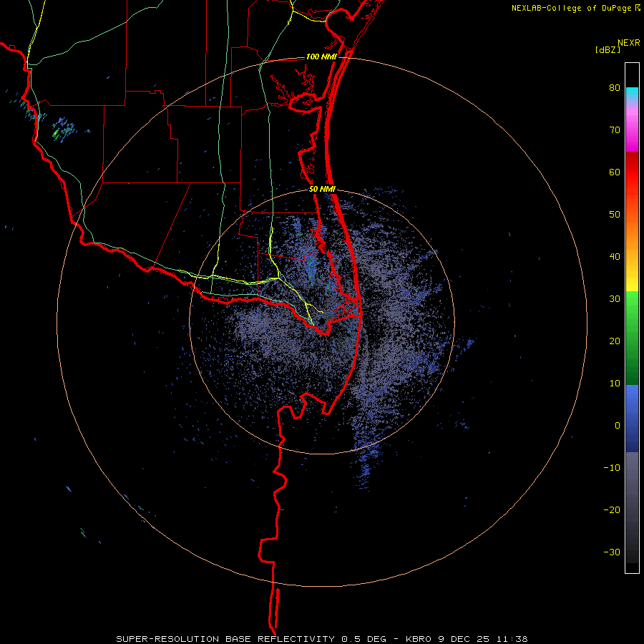Click the KBRO radar site center point
The image size is (644, 644).
click(322, 321)
